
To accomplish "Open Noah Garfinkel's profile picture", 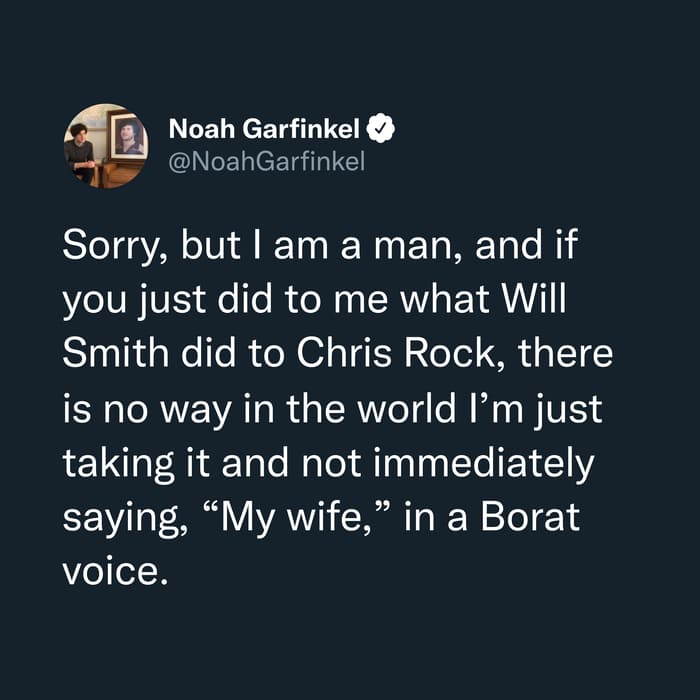I will click(106, 146).
